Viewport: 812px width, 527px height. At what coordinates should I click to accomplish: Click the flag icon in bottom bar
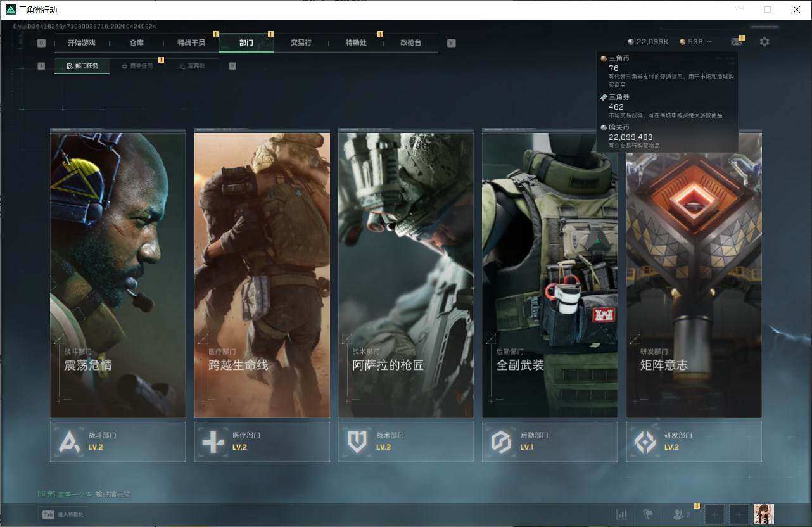coord(648,514)
